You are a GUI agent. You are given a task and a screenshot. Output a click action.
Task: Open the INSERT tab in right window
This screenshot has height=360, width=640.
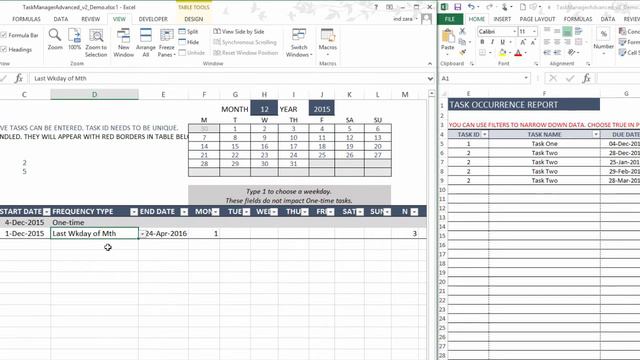click(502, 19)
